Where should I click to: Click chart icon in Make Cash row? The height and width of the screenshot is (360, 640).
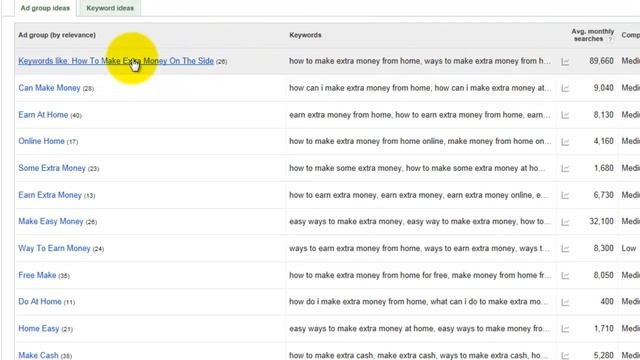565,356
